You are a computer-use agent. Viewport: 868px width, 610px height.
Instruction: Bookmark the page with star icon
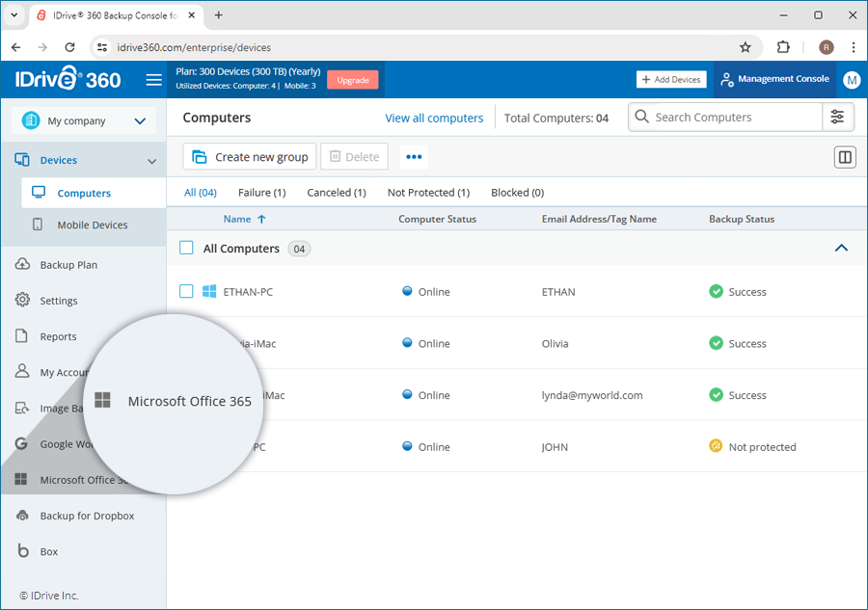[746, 47]
